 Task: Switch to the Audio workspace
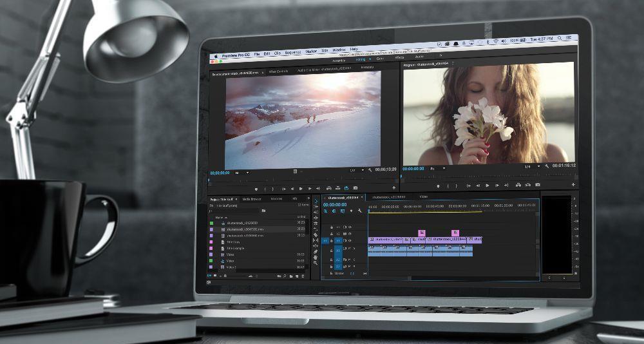tap(419, 57)
